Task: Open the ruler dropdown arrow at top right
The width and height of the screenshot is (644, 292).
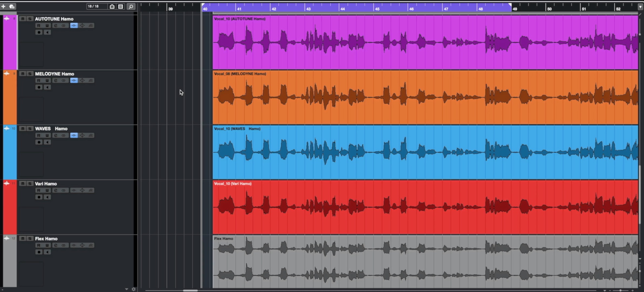Action: click(x=640, y=7)
